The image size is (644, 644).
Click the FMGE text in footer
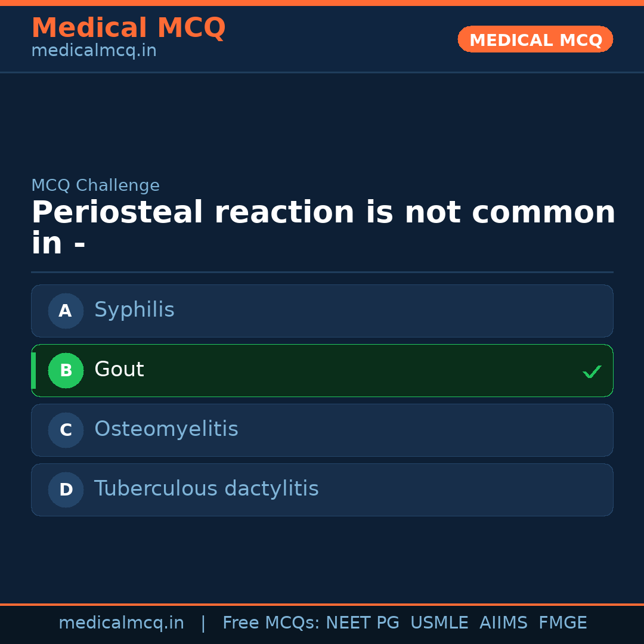[562, 623]
